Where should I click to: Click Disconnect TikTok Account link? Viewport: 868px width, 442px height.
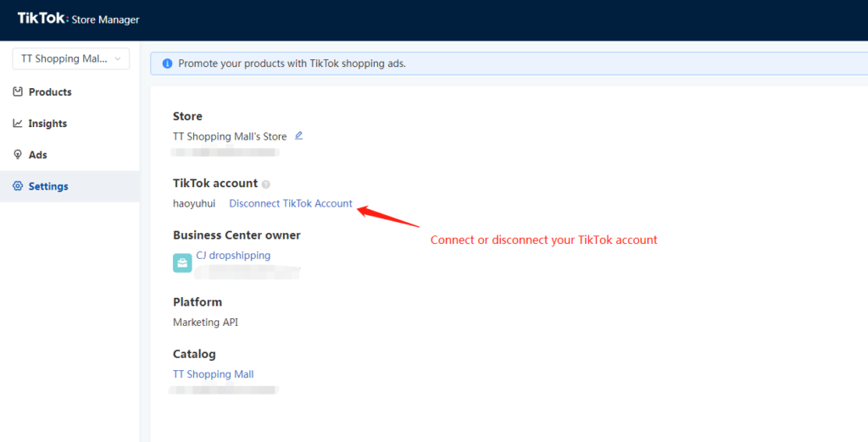coord(291,203)
